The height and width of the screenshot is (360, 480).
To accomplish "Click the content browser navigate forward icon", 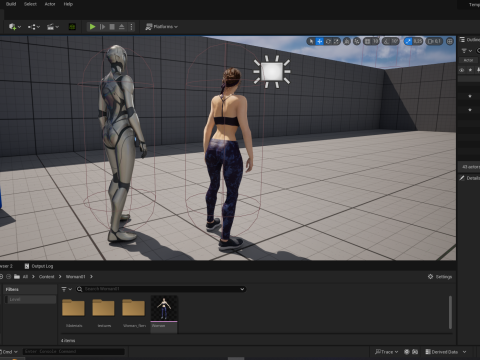I will tap(9, 277).
